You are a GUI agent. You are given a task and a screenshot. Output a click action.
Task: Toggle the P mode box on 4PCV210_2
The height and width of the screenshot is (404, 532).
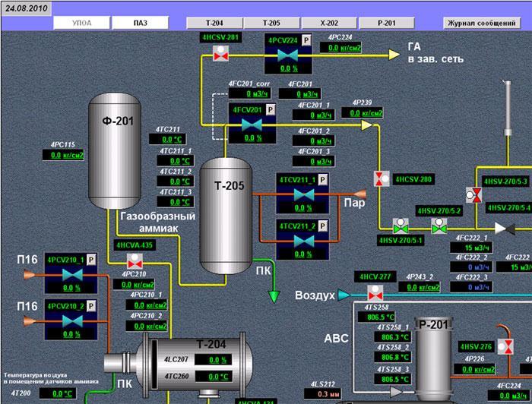pyautogui.click(x=92, y=306)
